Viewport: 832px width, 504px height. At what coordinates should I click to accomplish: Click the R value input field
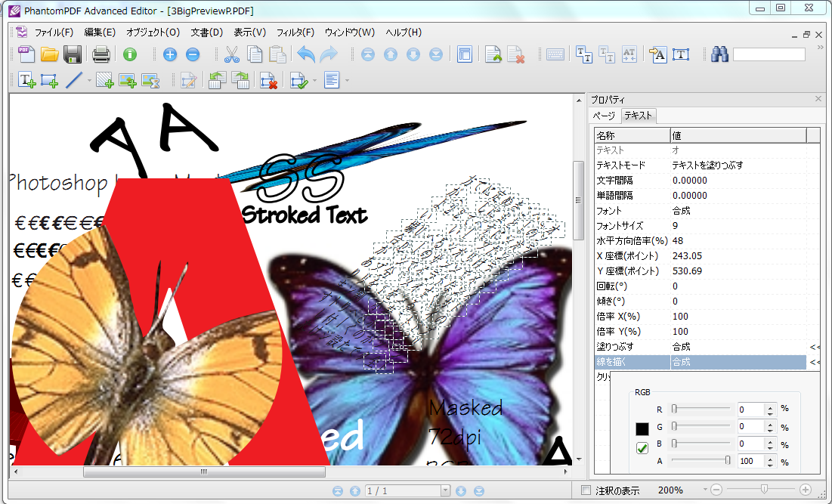pyautogui.click(x=751, y=409)
